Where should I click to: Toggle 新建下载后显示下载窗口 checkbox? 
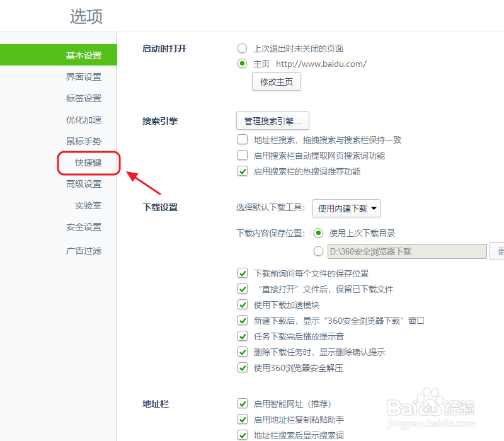(x=243, y=321)
